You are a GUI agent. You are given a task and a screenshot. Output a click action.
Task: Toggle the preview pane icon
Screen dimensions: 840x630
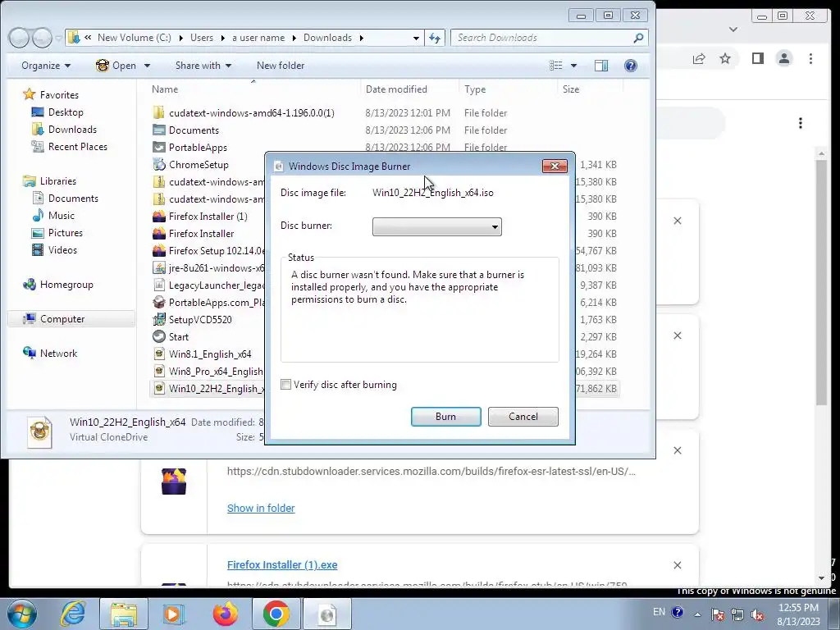click(x=601, y=66)
